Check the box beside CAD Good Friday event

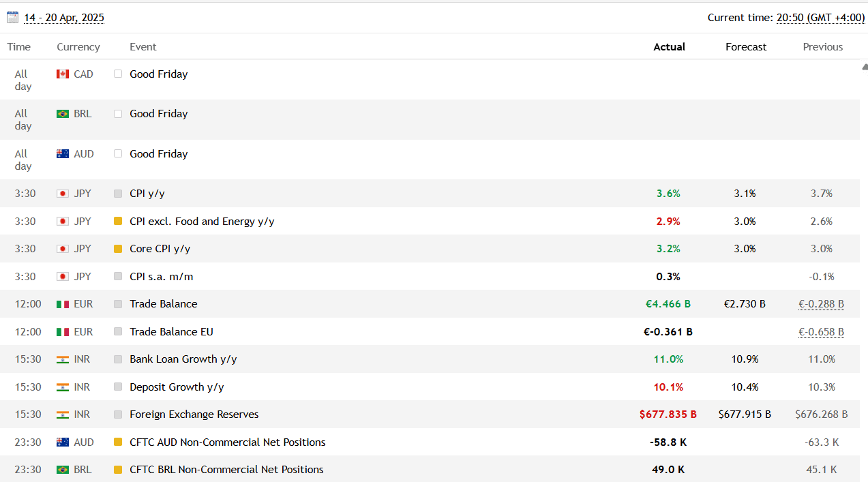click(x=117, y=74)
